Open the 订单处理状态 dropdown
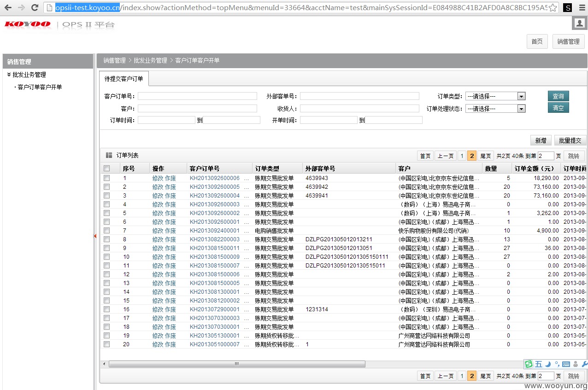Image resolution: width=588 pixels, height=390 pixels. pyautogui.click(x=495, y=109)
